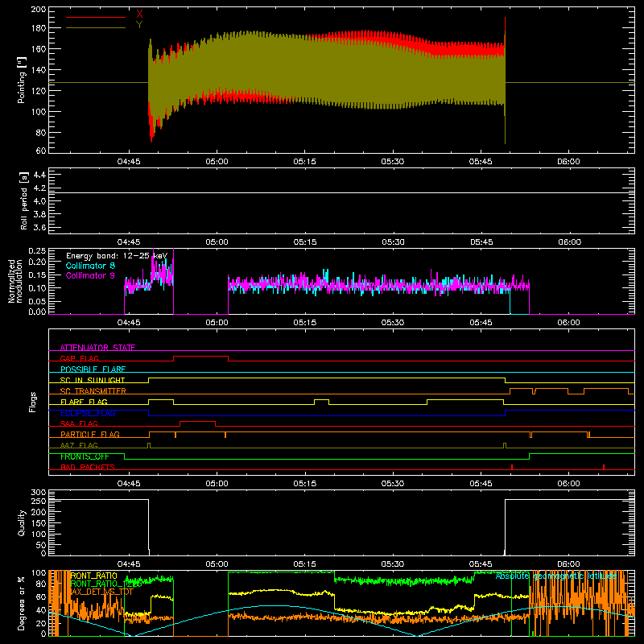
Task: Click the 05:15 label beneath the Quality plot
Action: tap(305, 564)
